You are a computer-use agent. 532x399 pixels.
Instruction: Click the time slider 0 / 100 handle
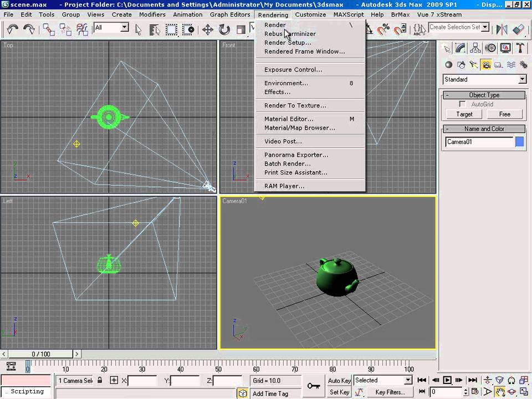pos(40,354)
